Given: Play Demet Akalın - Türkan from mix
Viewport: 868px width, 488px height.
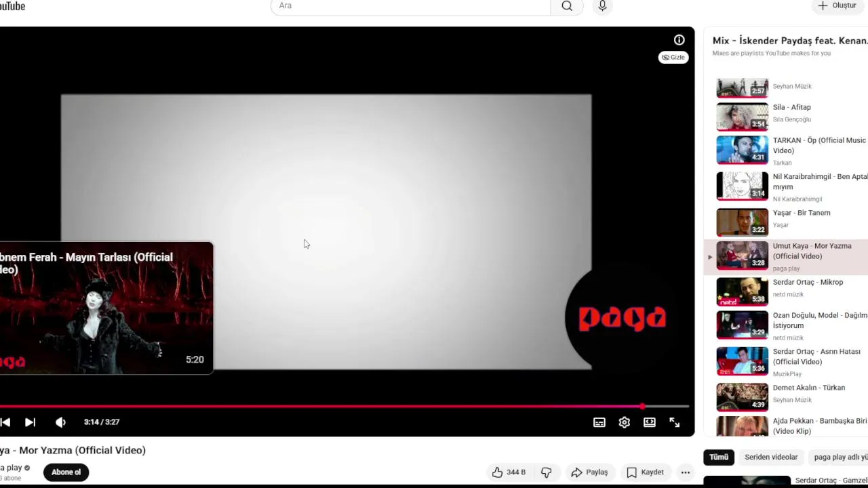Looking at the screenshot, I should [809, 388].
